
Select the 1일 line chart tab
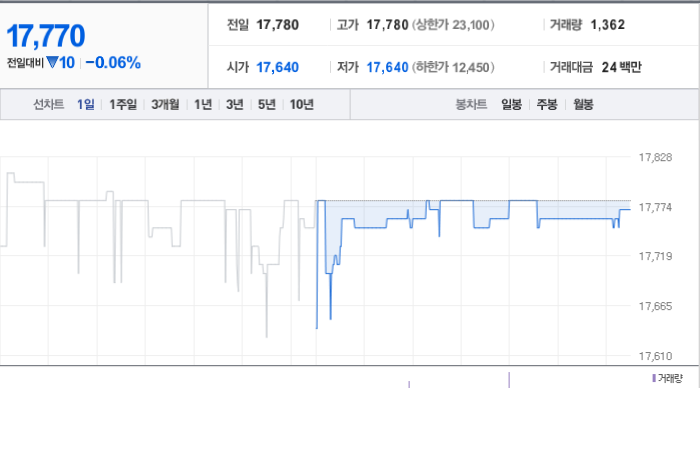(85, 104)
